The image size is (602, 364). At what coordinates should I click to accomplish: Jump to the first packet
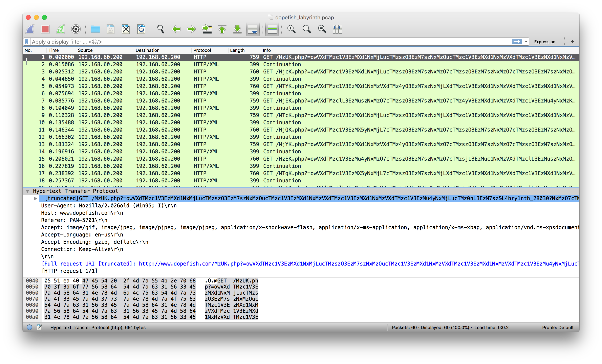tap(222, 29)
